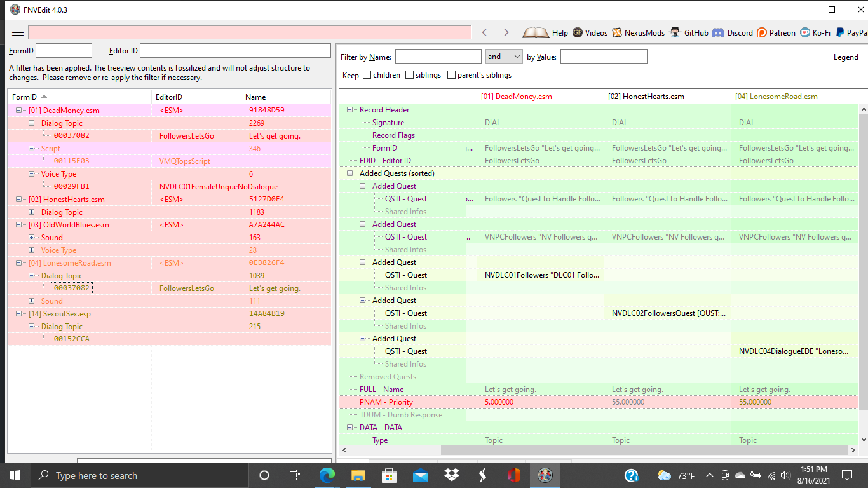Focus the by Value filter field
The width and height of the screenshot is (868, 488).
click(604, 57)
